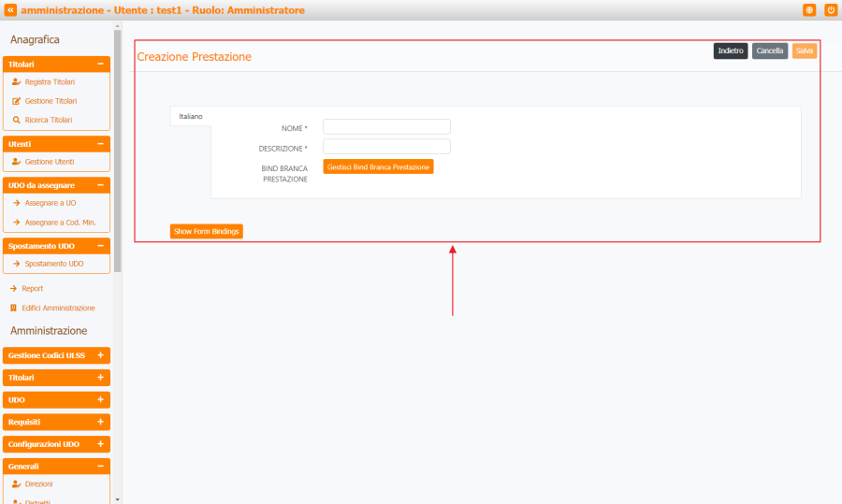The width and height of the screenshot is (842, 504).
Task: Click the Gestisci Bind Branca Prestazione button
Action: (378, 166)
